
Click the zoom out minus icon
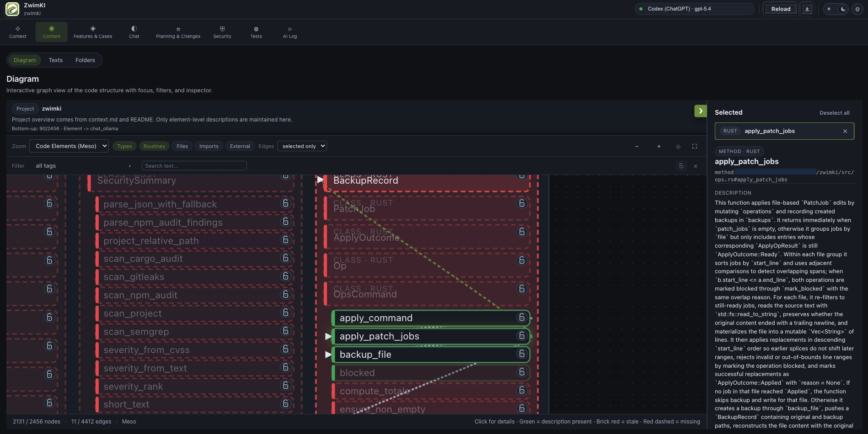[x=637, y=146]
